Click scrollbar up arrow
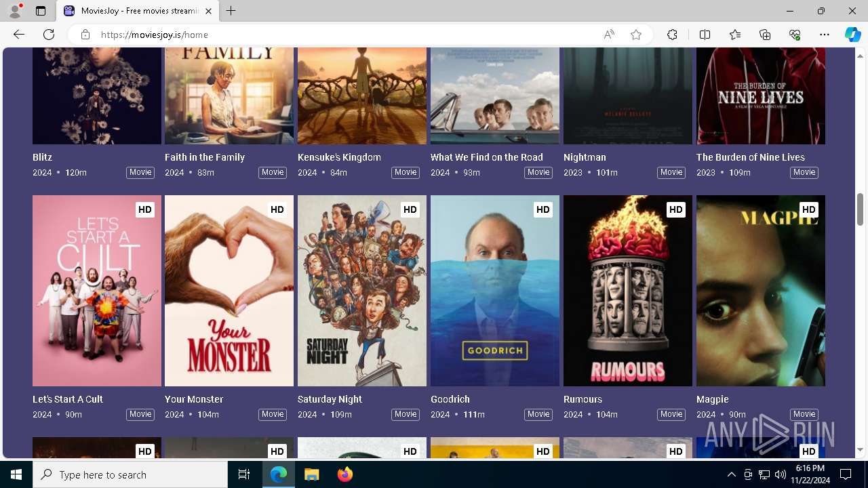 tap(860, 56)
